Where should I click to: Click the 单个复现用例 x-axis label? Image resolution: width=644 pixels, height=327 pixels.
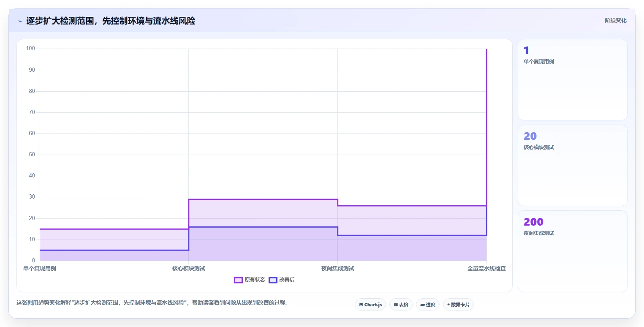[40, 268]
